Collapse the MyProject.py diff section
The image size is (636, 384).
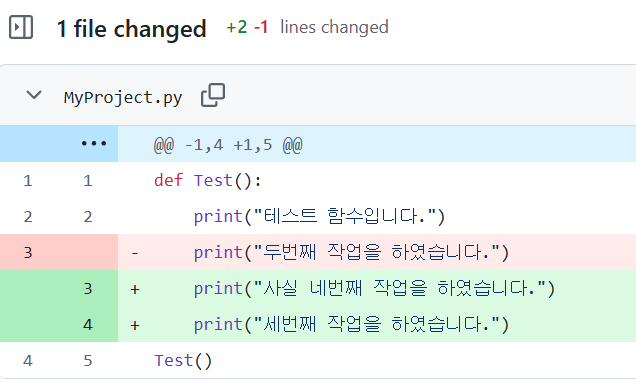coord(34,95)
